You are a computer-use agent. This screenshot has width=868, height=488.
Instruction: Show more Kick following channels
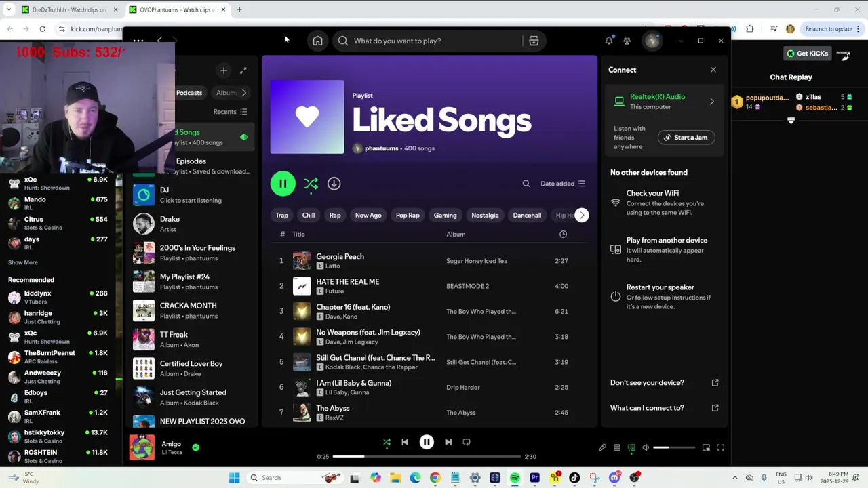23,262
